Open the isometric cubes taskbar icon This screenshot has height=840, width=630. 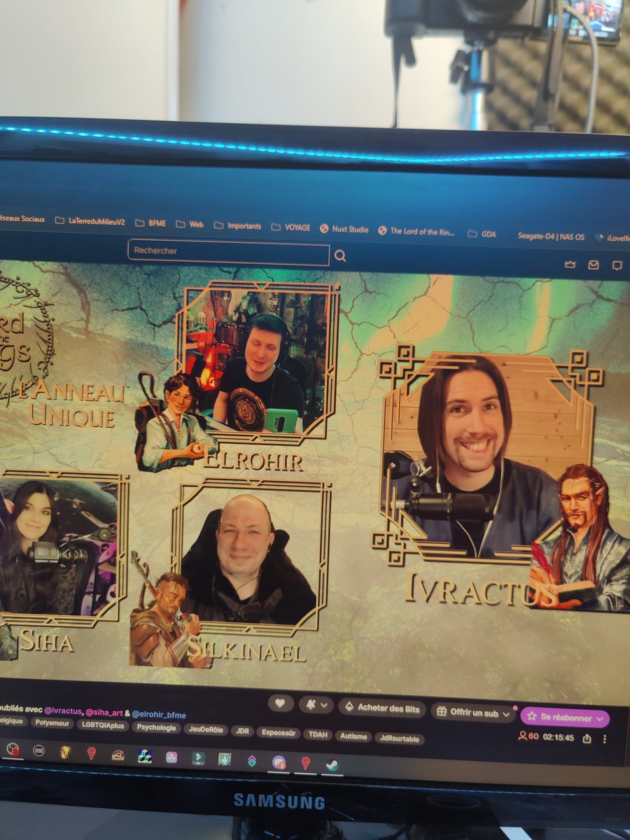(145, 755)
